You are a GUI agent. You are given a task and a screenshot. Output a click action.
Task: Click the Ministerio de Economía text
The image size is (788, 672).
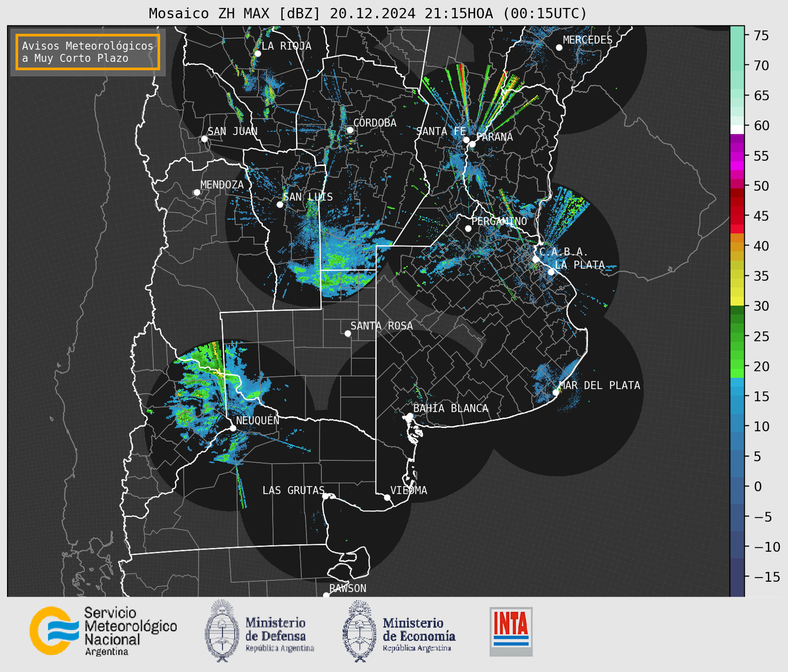click(x=419, y=634)
